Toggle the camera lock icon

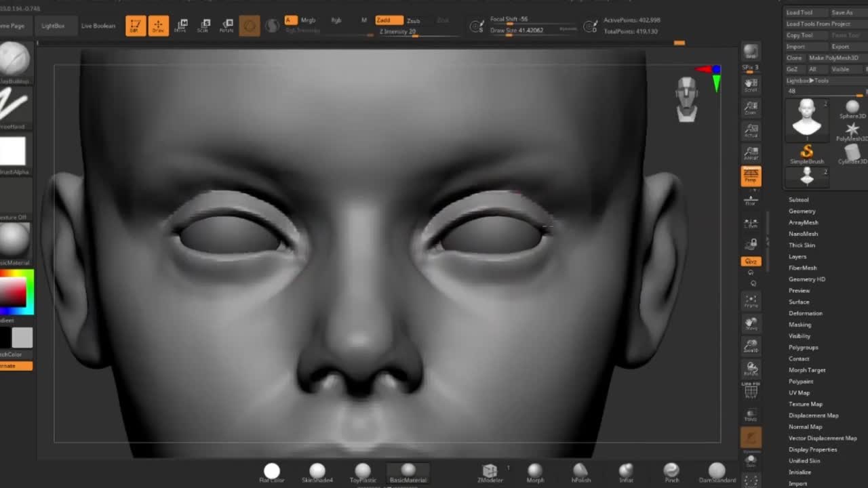[x=751, y=244]
